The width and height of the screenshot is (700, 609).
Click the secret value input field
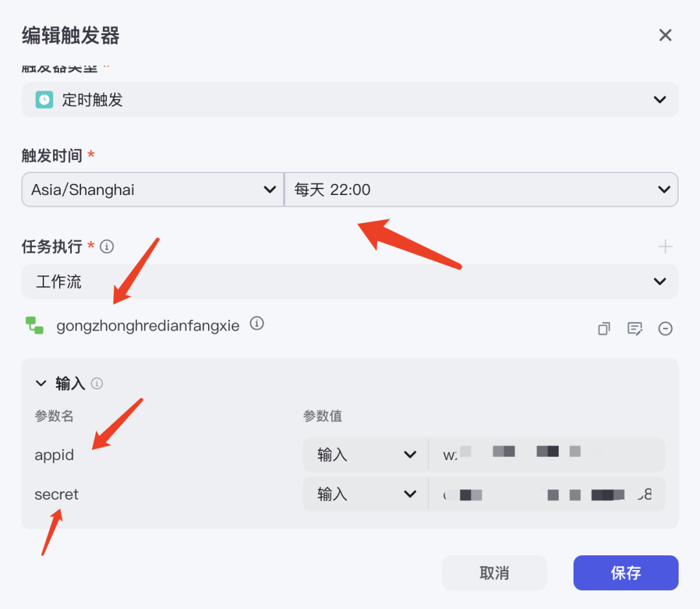coord(546,494)
